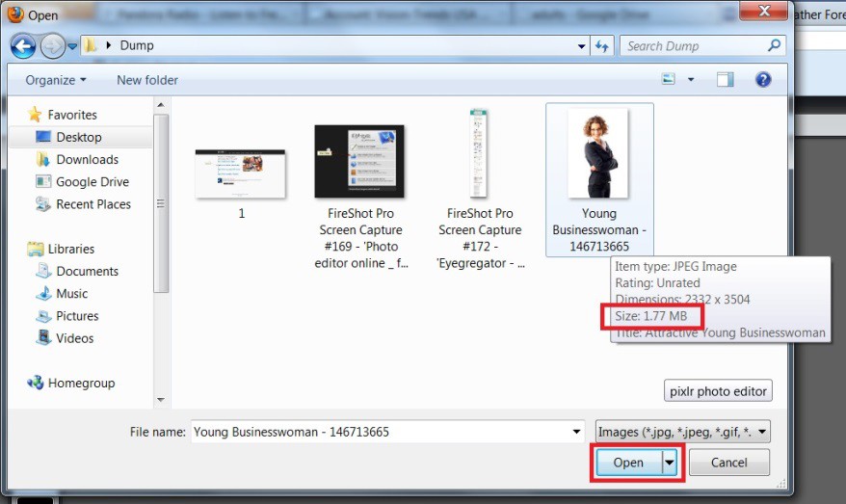
Task: Open the Organize dropdown menu
Action: [56, 80]
